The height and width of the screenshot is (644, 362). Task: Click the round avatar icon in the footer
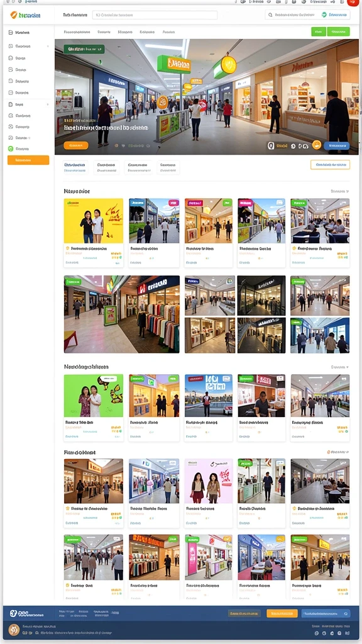14,630
